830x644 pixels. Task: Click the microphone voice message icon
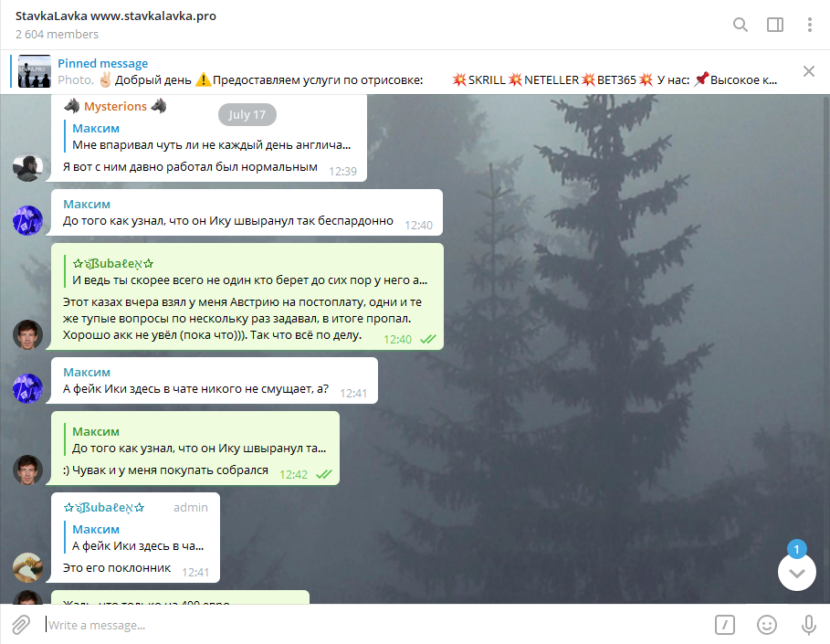[x=808, y=625]
